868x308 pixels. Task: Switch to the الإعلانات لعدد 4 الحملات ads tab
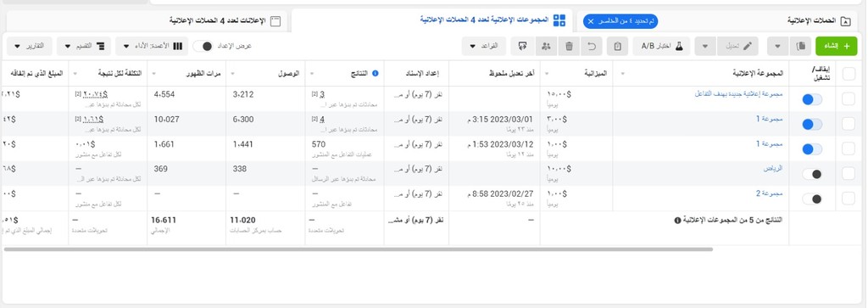coord(147,21)
